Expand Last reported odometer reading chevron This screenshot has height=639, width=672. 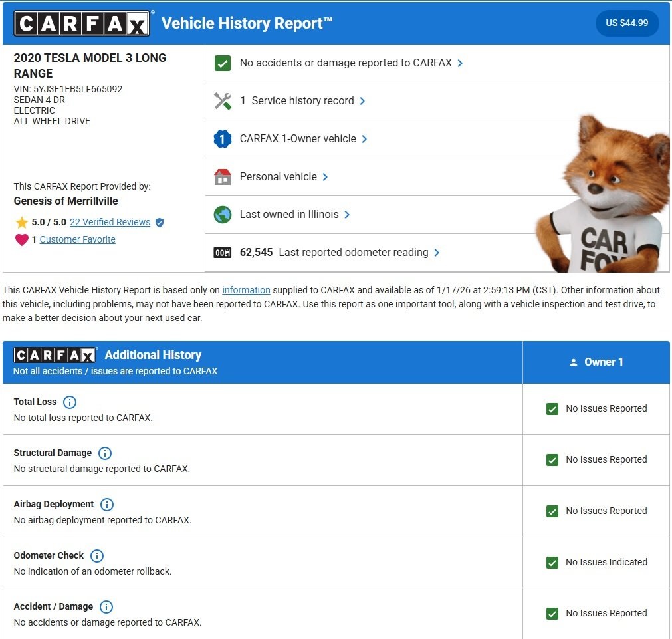[x=437, y=253]
